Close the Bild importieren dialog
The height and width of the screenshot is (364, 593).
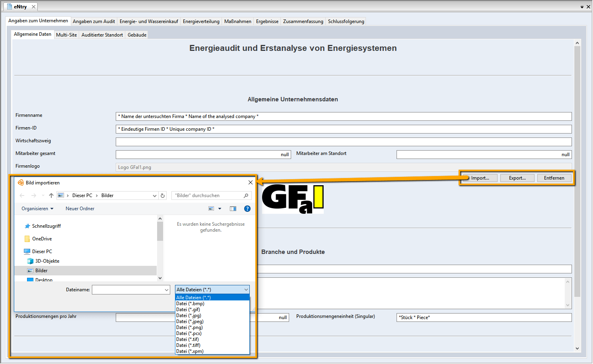[x=251, y=182]
